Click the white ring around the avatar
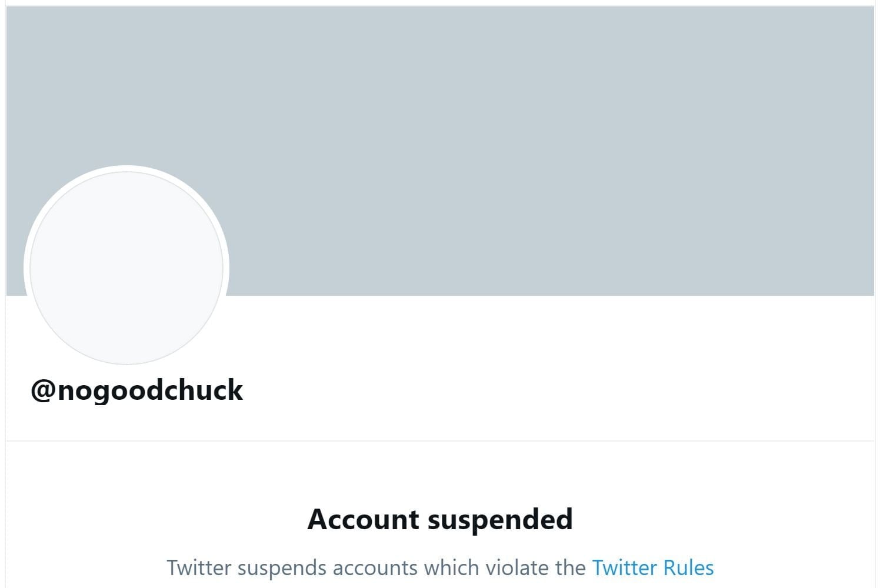883x588 pixels. pos(26,268)
